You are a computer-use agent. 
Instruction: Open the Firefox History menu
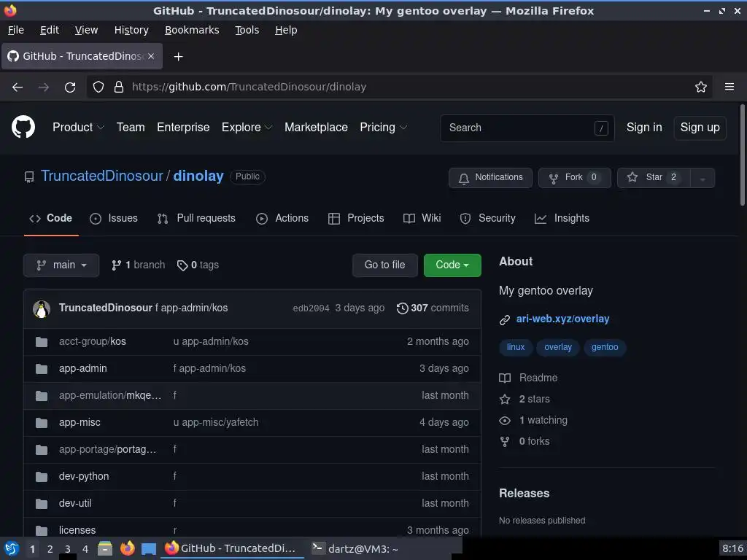[x=131, y=30]
